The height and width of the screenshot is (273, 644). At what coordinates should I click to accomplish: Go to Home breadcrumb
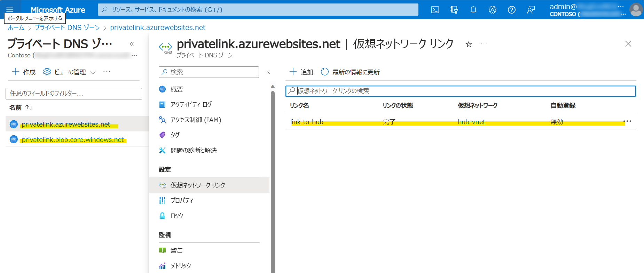16,27
